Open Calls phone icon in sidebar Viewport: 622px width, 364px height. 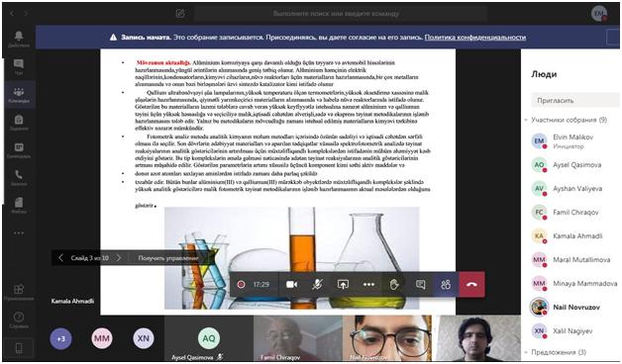19,177
